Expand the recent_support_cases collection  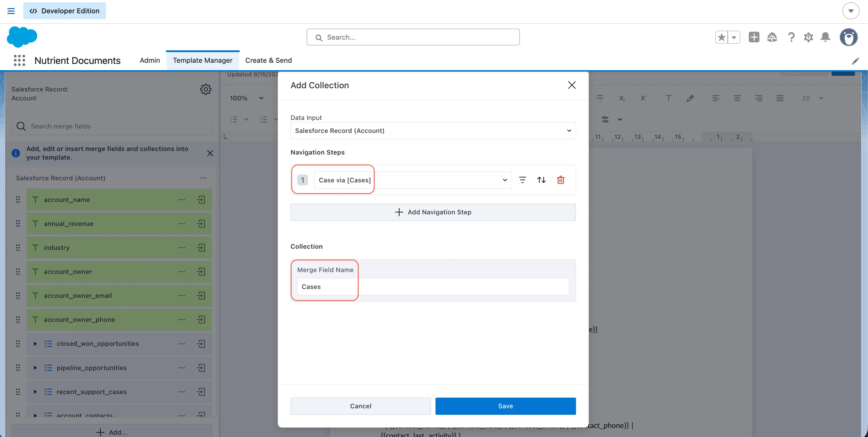point(35,391)
